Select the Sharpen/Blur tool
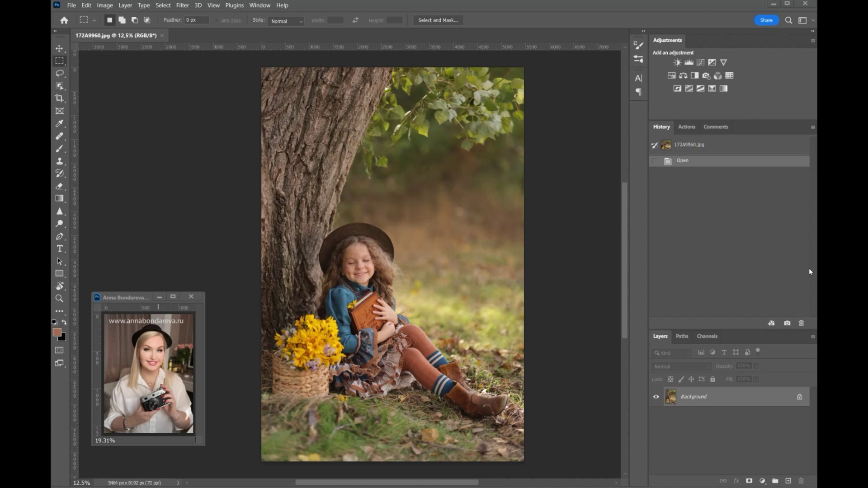This screenshot has height=488, width=868. pos(59,211)
